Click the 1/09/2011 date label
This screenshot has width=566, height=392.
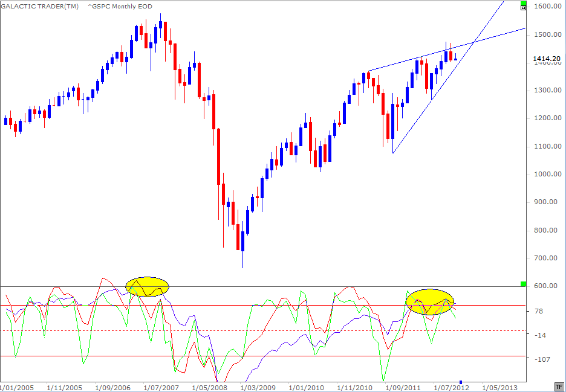pyautogui.click(x=403, y=388)
